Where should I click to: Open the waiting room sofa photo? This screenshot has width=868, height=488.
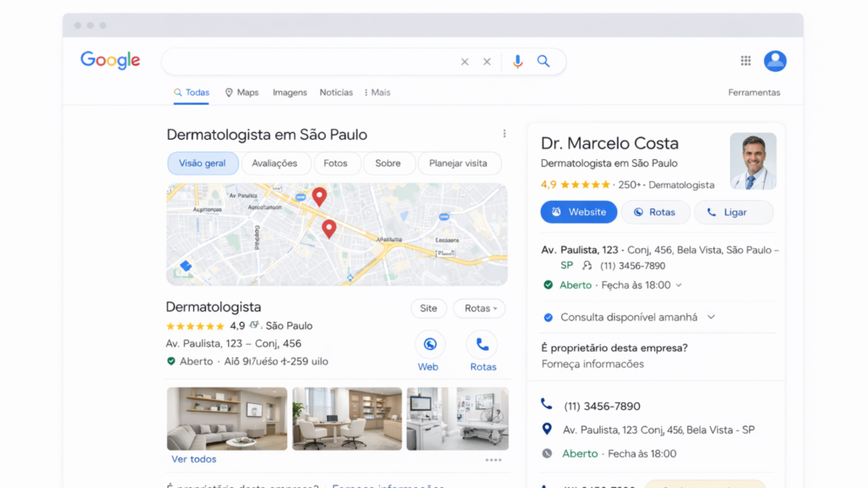tap(227, 419)
